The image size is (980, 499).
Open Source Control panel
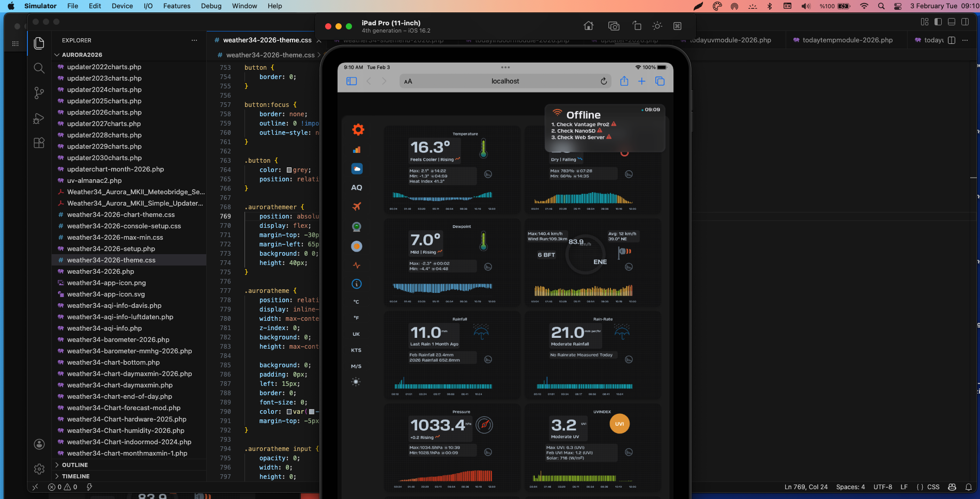39,93
